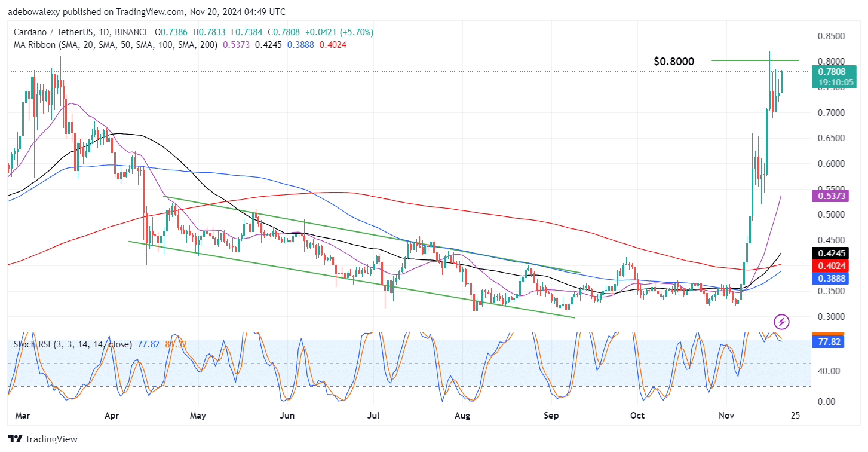Screen dimensions: 868x452
Task: Click the blue 77.82 Stoch RSI value tag
Action: [828, 341]
